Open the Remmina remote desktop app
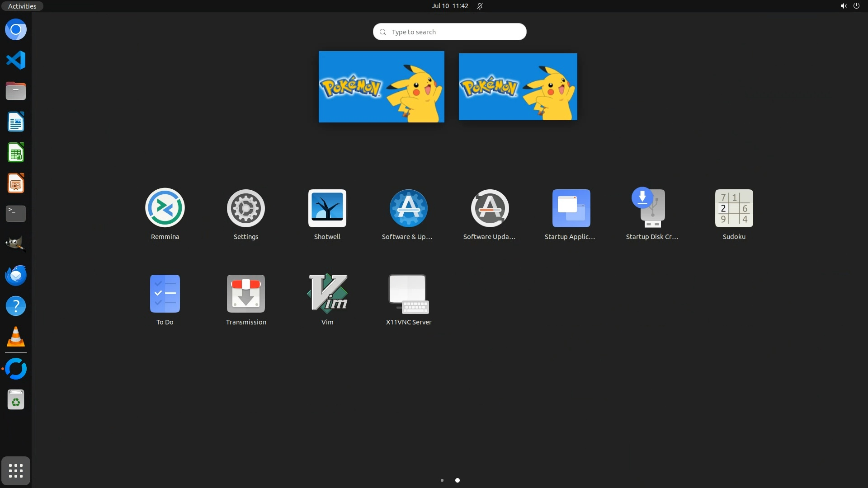Image resolution: width=868 pixels, height=488 pixels. tap(165, 208)
